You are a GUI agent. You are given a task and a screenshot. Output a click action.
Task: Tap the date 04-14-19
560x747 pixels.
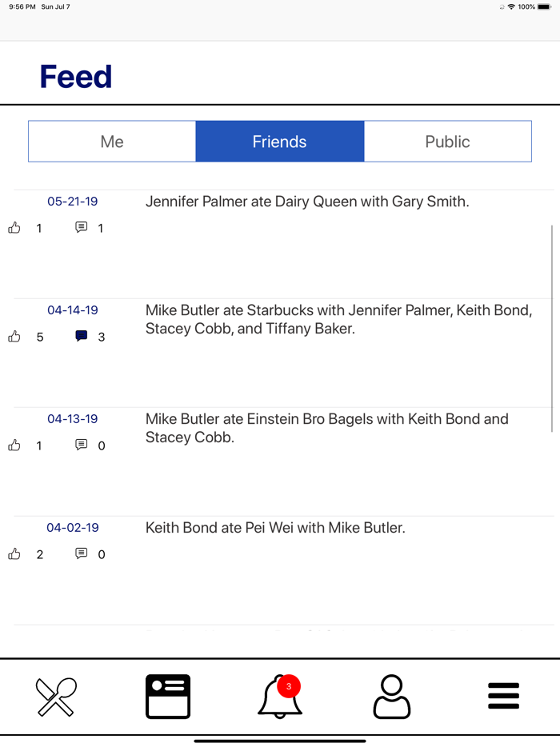pyautogui.click(x=73, y=310)
